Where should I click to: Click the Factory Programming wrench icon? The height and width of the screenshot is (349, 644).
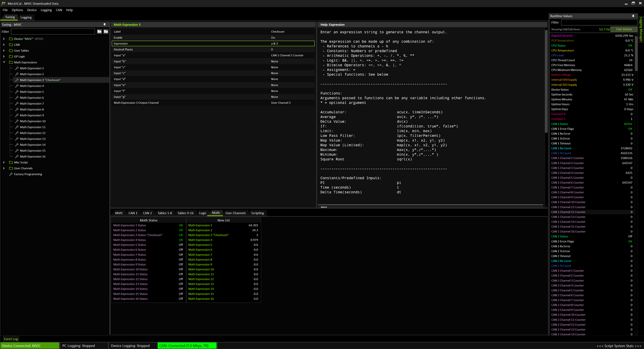tap(11, 174)
